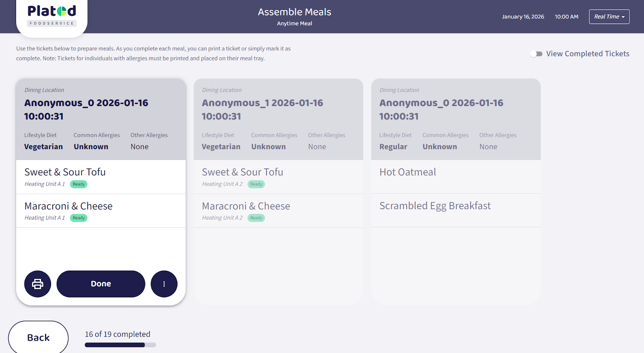Click the 10:00 AM time display
The width and height of the screenshot is (644, 353).
566,17
